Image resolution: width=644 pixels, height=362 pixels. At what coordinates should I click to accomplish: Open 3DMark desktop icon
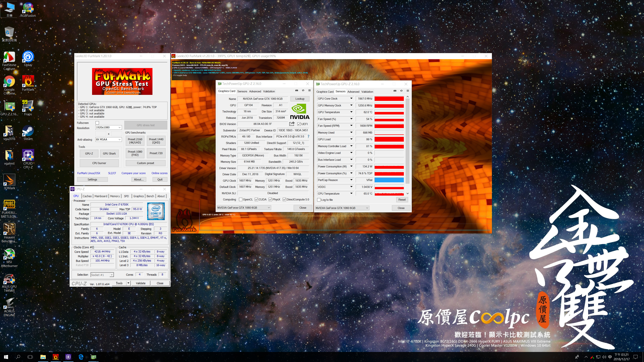(x=9, y=182)
